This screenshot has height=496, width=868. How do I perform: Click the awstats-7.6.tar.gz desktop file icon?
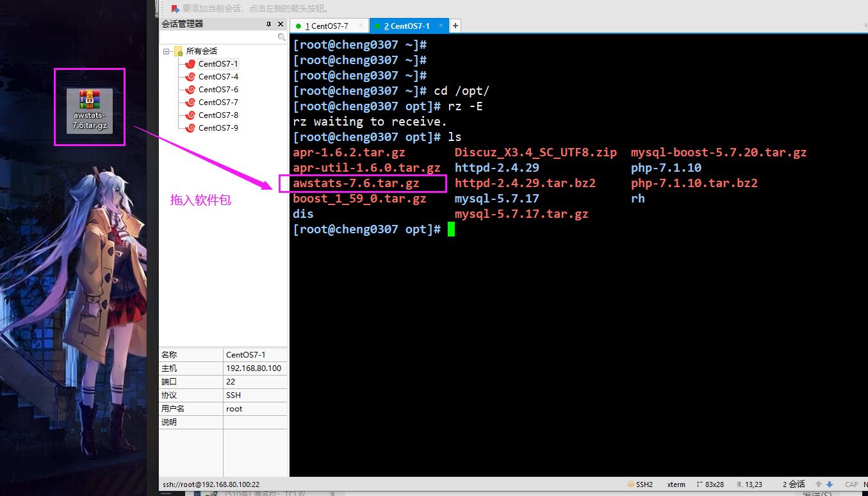(90, 110)
